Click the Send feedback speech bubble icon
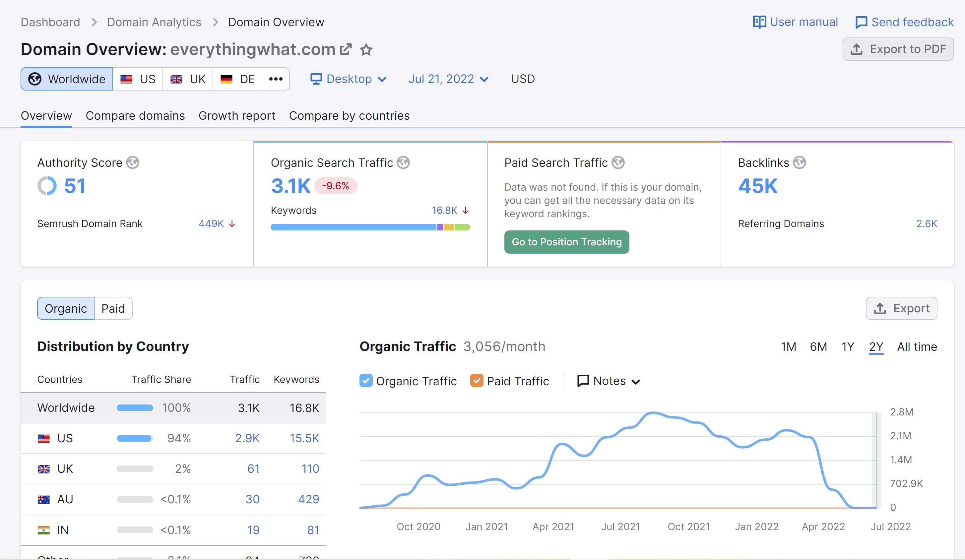This screenshot has height=560, width=965. point(861,23)
